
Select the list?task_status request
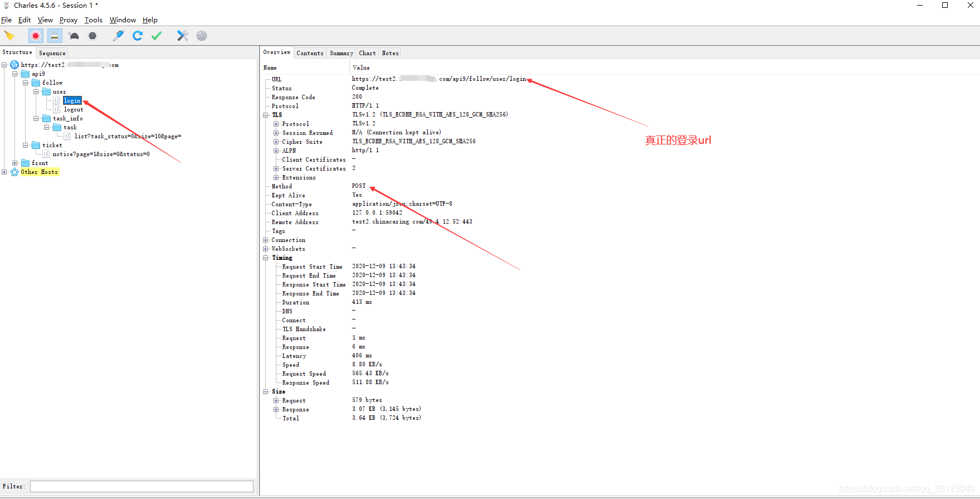point(128,137)
